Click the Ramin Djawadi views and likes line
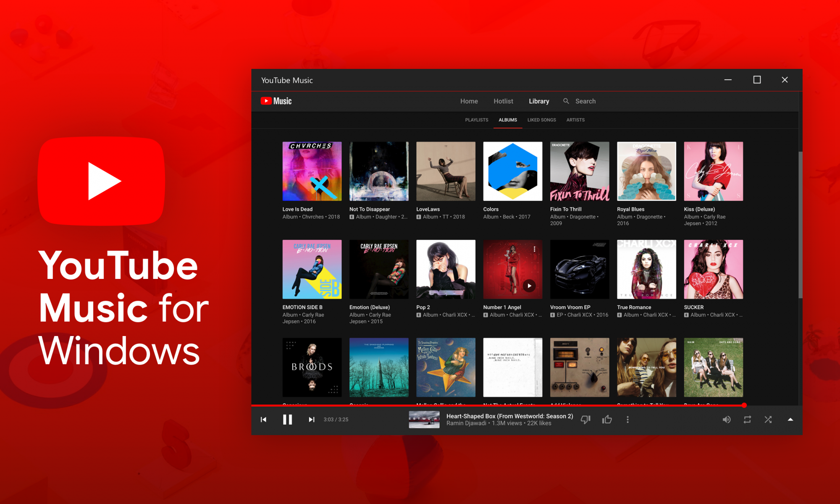The width and height of the screenshot is (840, 504). [499, 423]
